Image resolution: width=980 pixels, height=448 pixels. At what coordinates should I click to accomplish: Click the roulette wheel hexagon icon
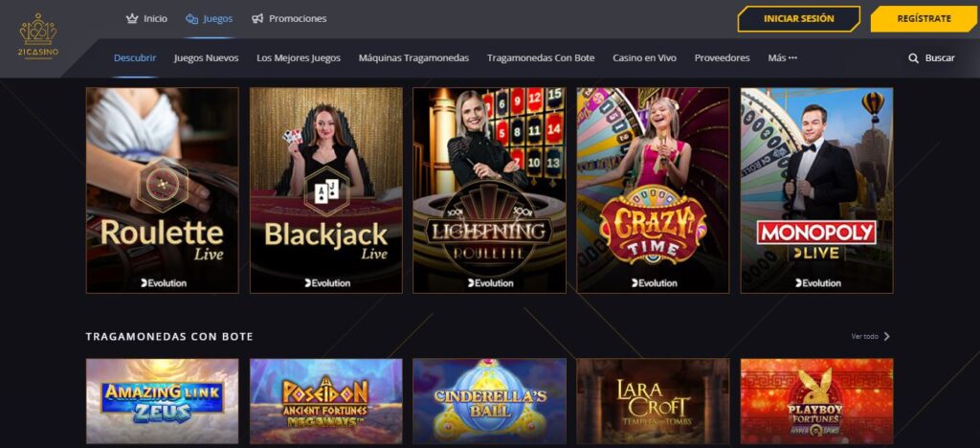point(163,185)
